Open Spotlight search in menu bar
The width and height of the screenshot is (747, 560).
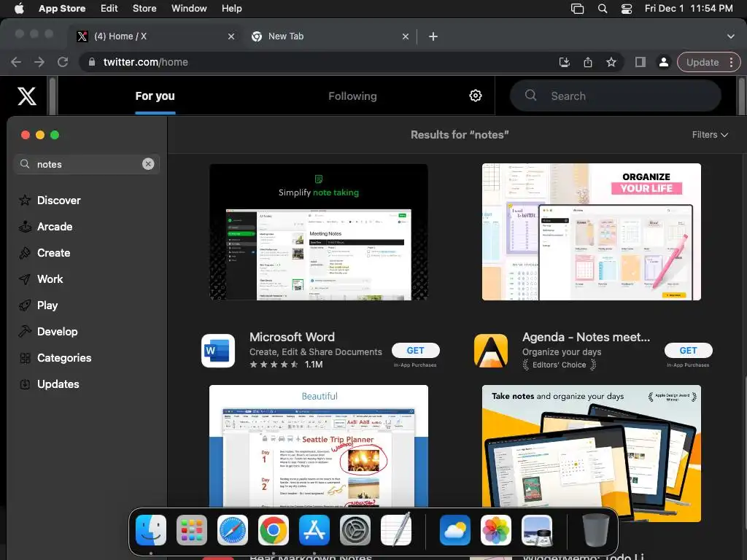(x=602, y=9)
